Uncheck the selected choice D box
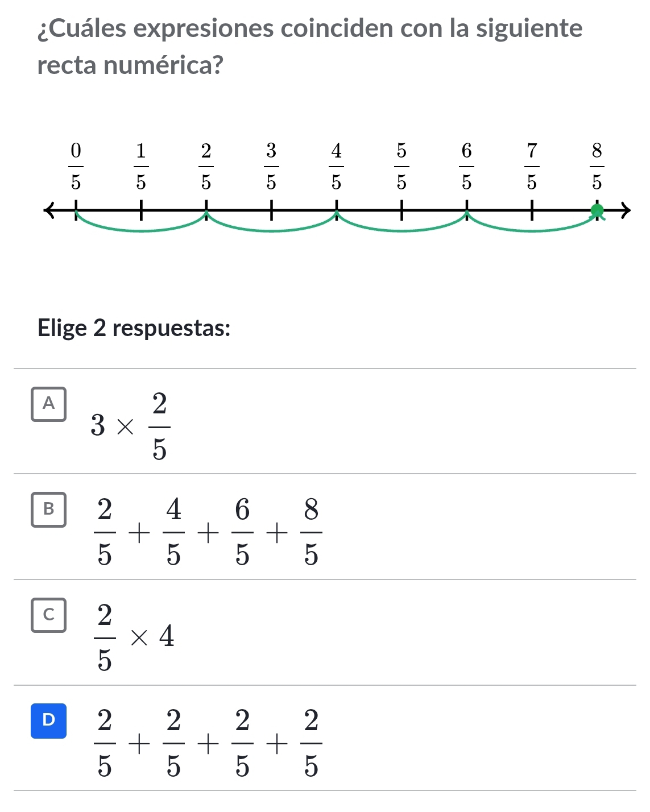Image resolution: width=650 pixels, height=812 pixels. 49,721
